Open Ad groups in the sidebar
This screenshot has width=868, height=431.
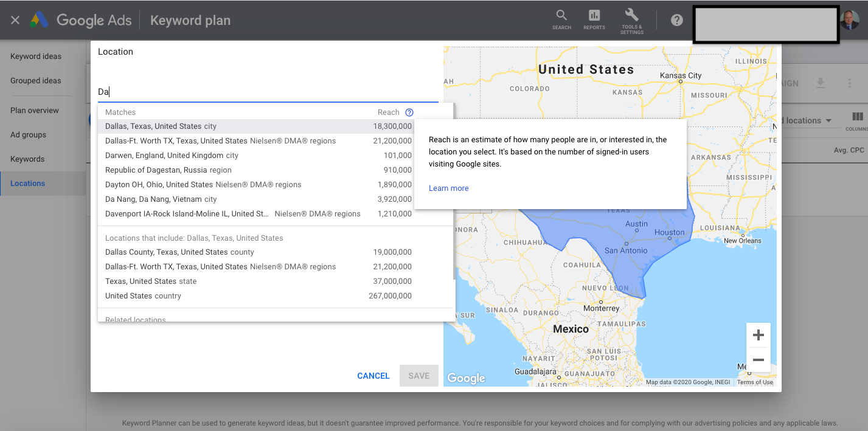28,135
